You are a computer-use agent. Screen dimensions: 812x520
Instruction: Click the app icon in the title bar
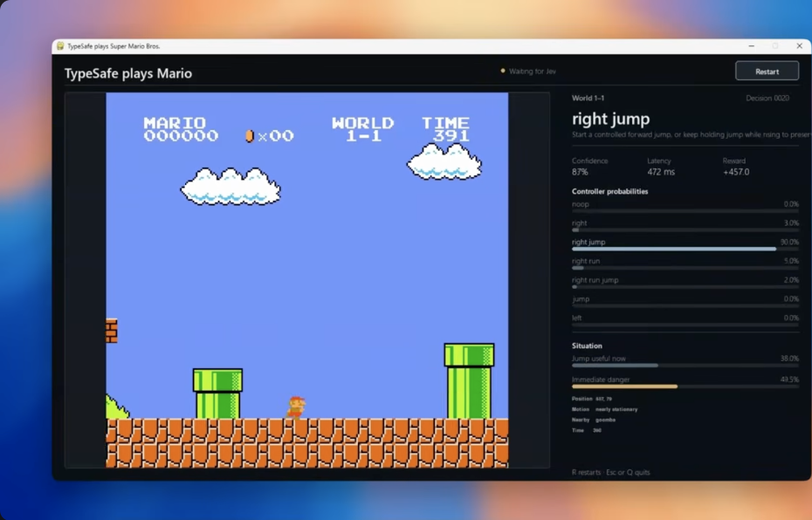(x=60, y=46)
